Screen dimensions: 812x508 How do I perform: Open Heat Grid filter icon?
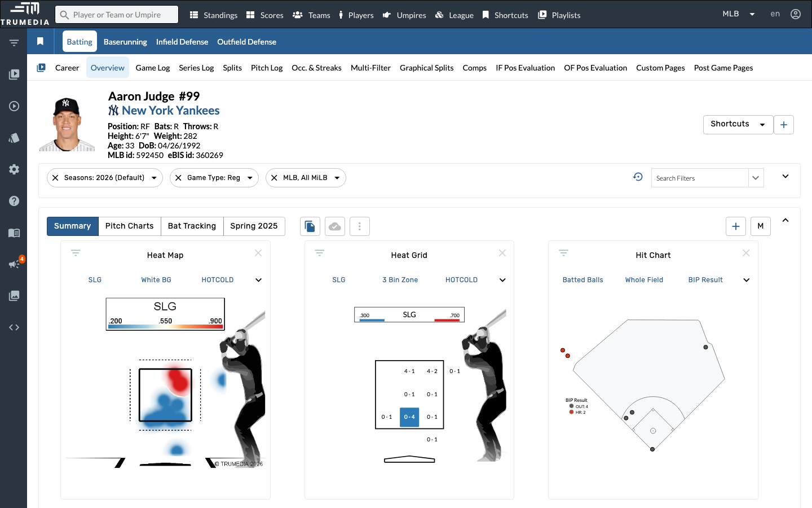(x=320, y=253)
